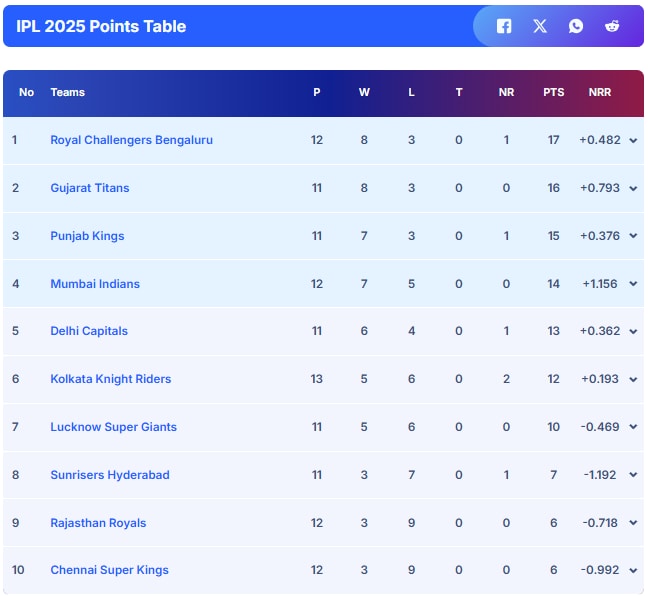Screen dimensions: 648x596
Task: Open Chennai Super Kings team link
Action: (110, 570)
